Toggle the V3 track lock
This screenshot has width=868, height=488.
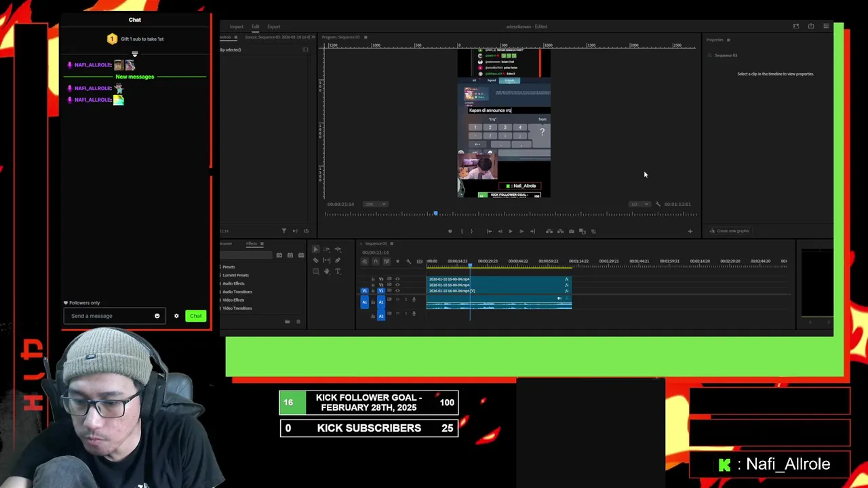[373, 279]
